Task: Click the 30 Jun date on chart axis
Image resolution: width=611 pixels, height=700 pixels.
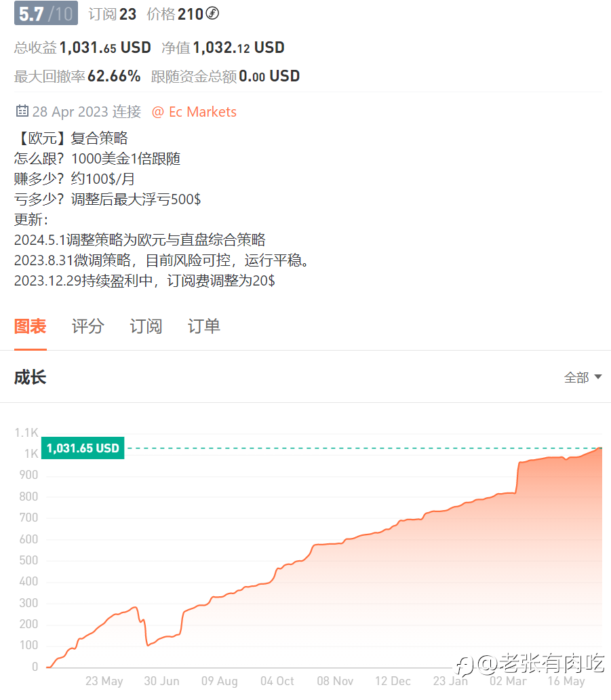Action: (x=161, y=681)
